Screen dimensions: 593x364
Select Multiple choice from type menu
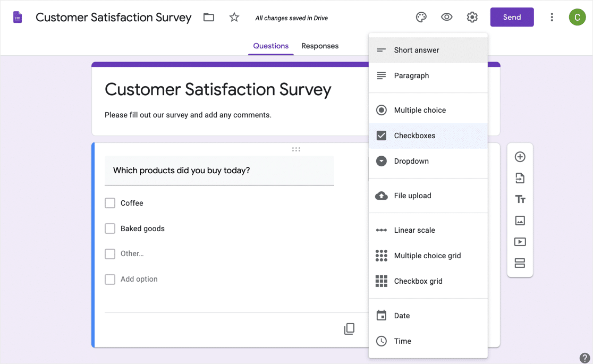[419, 110]
